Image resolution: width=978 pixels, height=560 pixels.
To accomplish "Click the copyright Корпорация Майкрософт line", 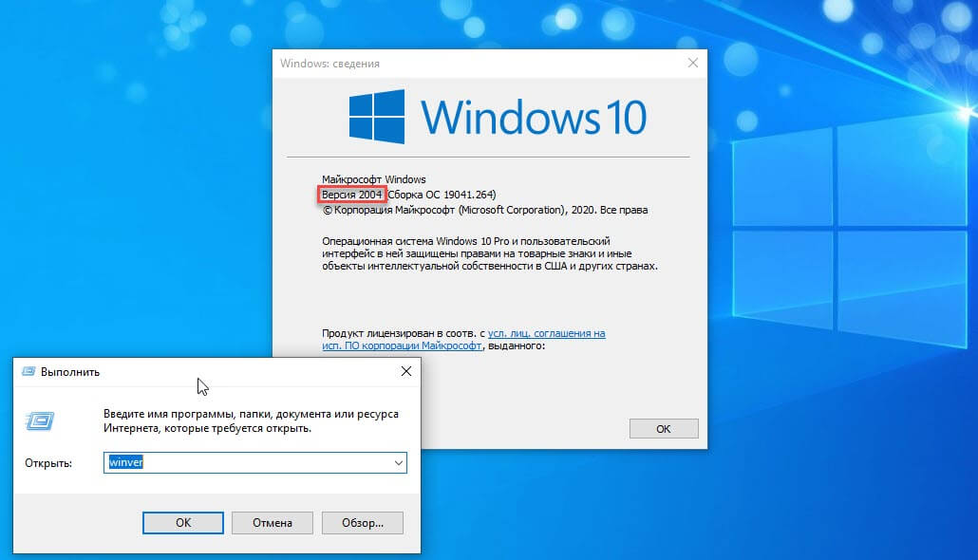I will click(484, 210).
